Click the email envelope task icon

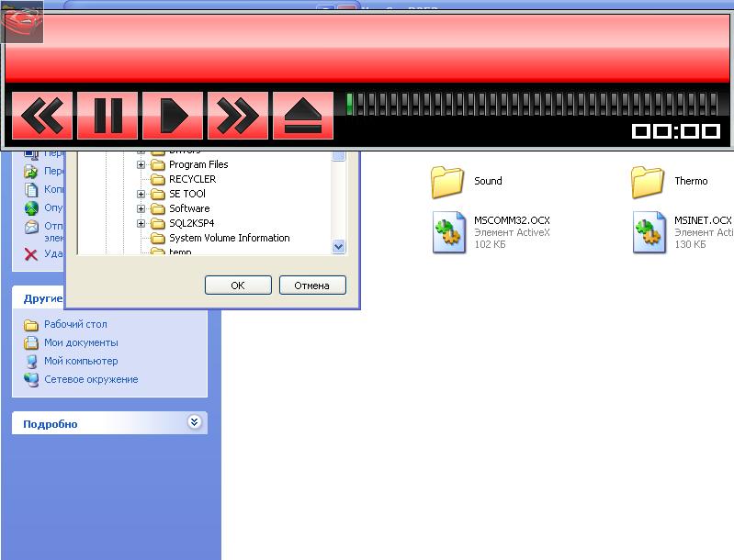pyautogui.click(x=31, y=227)
